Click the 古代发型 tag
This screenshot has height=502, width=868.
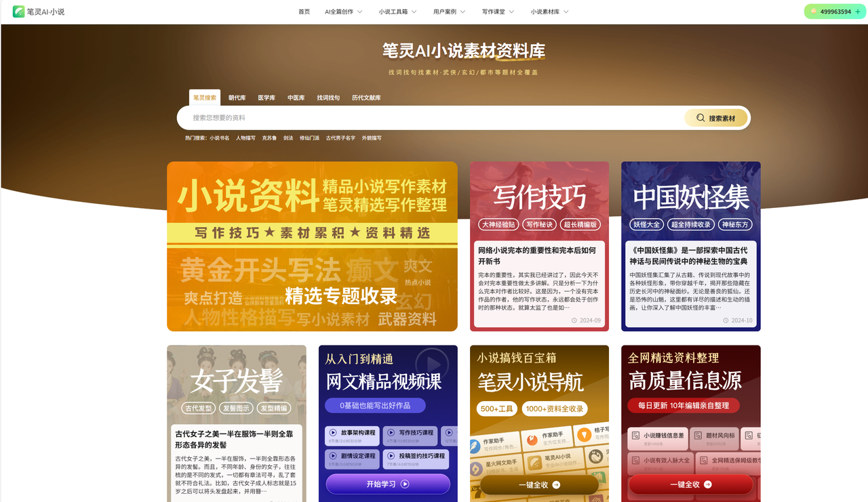[199, 408]
